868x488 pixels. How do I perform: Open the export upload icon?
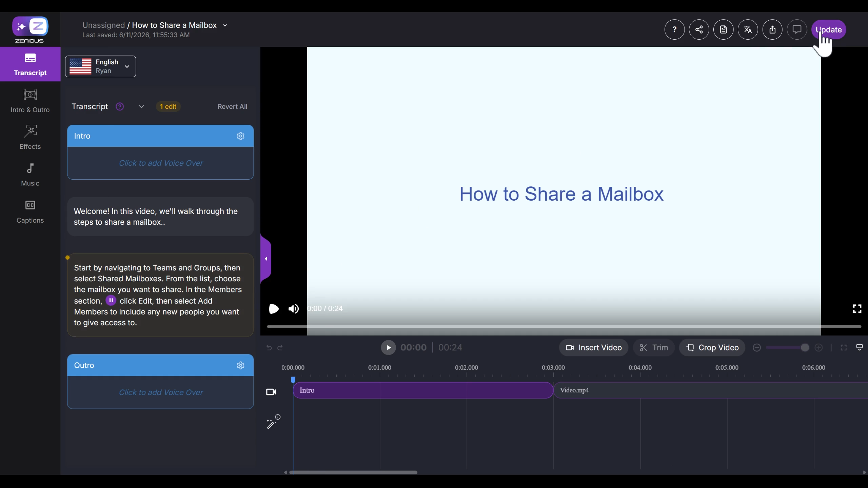point(772,30)
